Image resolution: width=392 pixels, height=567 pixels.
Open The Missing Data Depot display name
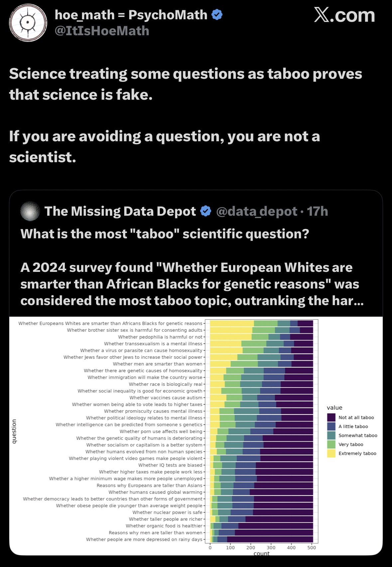click(120, 211)
